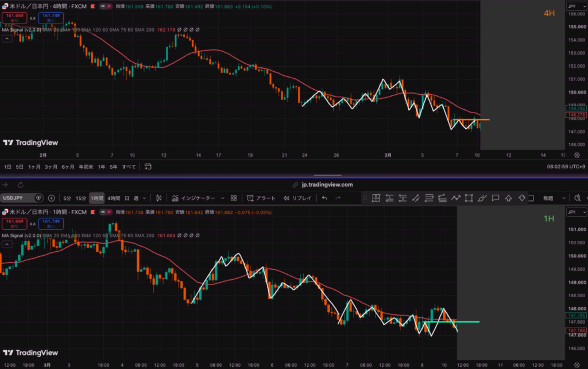Image resolution: width=588 pixels, height=369 pixels.
Task: Select the trend line tool in favorites bar
Action: (416, 198)
